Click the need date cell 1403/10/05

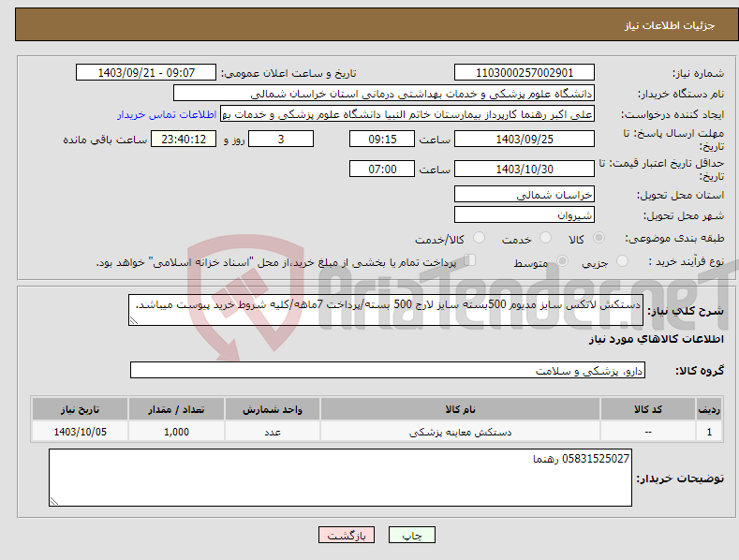[81, 432]
